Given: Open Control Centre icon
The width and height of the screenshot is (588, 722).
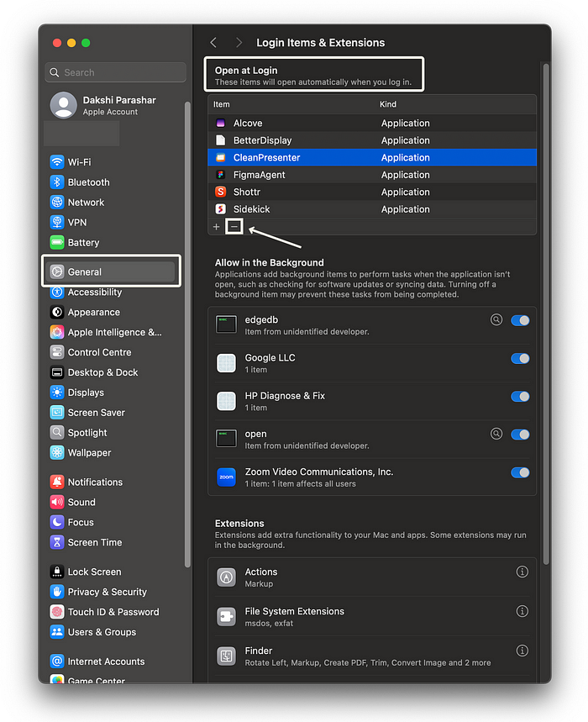Looking at the screenshot, I should click(x=57, y=352).
